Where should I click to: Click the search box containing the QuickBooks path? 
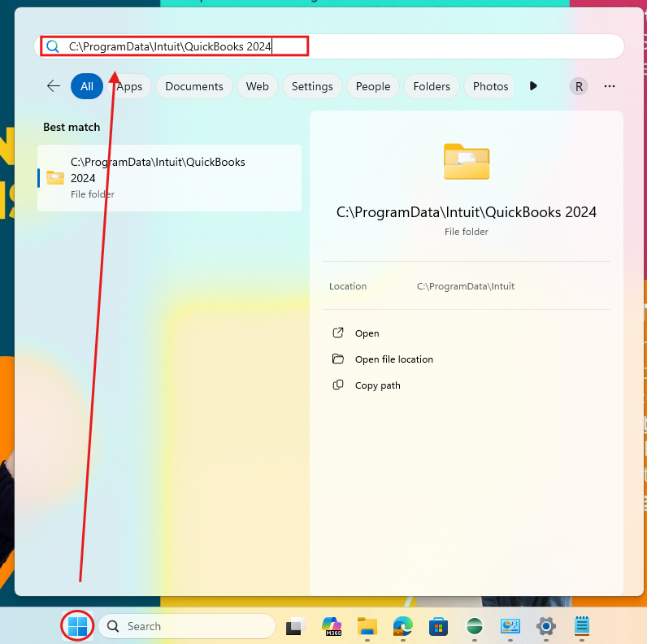click(341, 46)
